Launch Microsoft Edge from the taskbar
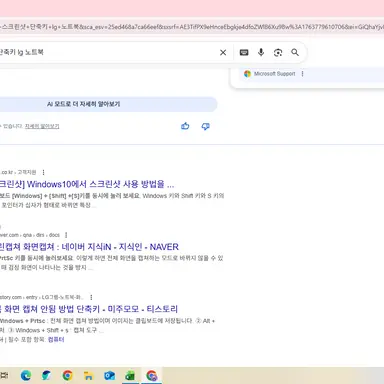Image resolution: width=384 pixels, height=384 pixels. [26, 376]
